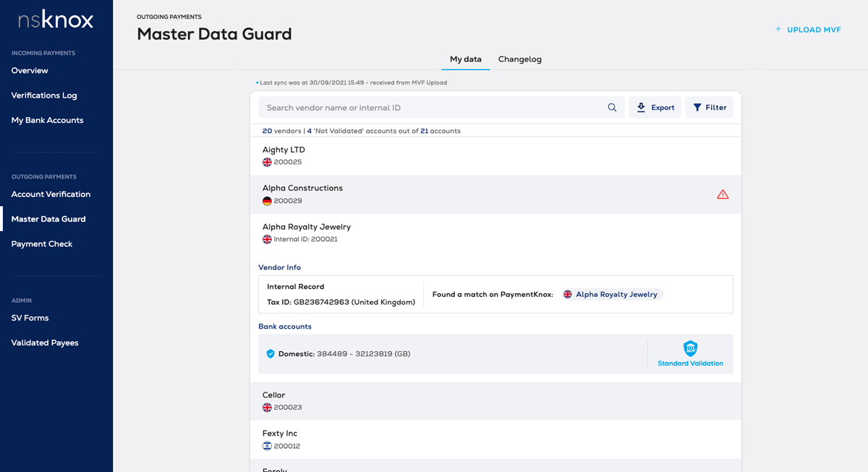868x472 pixels.
Task: Switch to the Changelog tab
Action: pyautogui.click(x=519, y=59)
